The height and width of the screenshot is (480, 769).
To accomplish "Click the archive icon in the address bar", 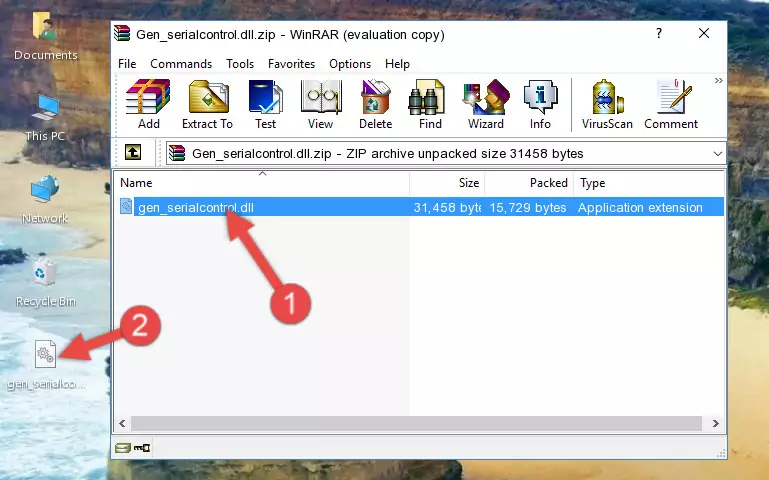I will point(177,153).
